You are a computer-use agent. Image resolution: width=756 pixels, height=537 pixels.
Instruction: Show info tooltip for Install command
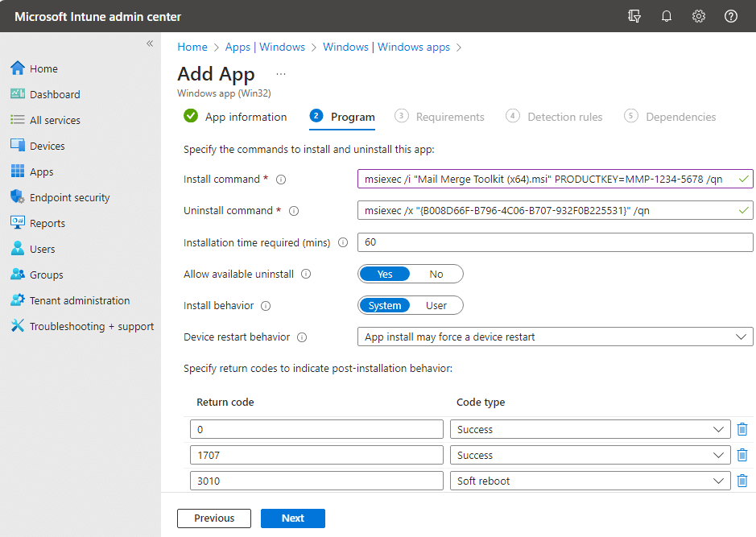click(281, 180)
